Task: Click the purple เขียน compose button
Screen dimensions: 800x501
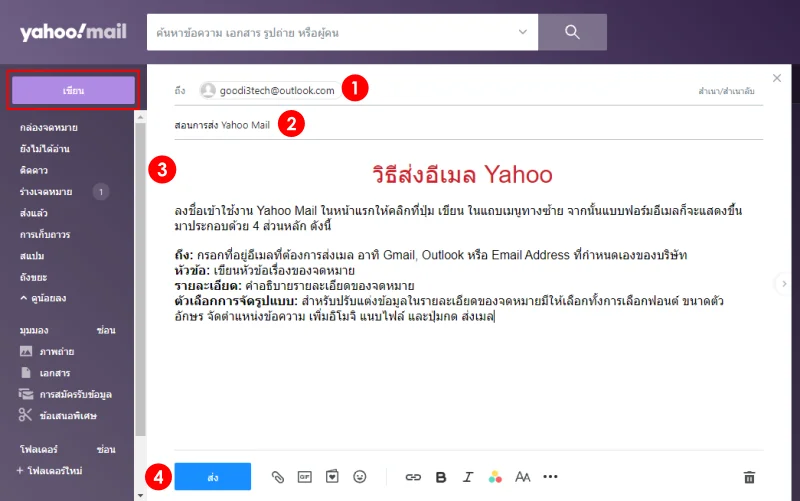Action: pos(73,90)
